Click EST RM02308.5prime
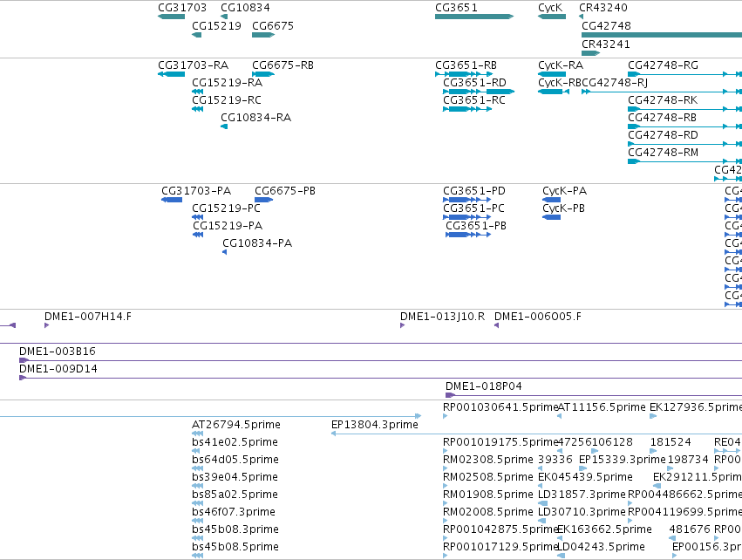Screen dimensions: 742x560 tap(446, 468)
